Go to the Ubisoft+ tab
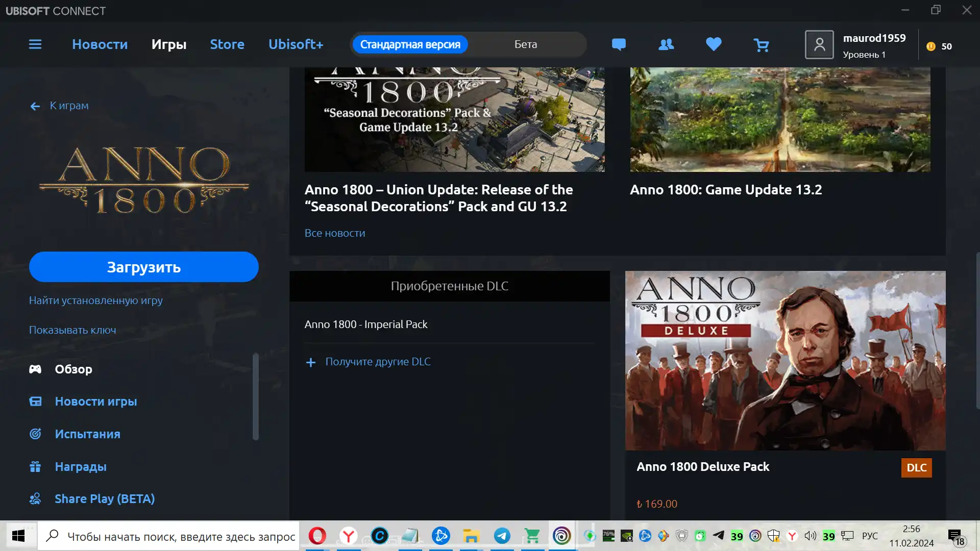This screenshot has width=980, height=551. point(296,44)
